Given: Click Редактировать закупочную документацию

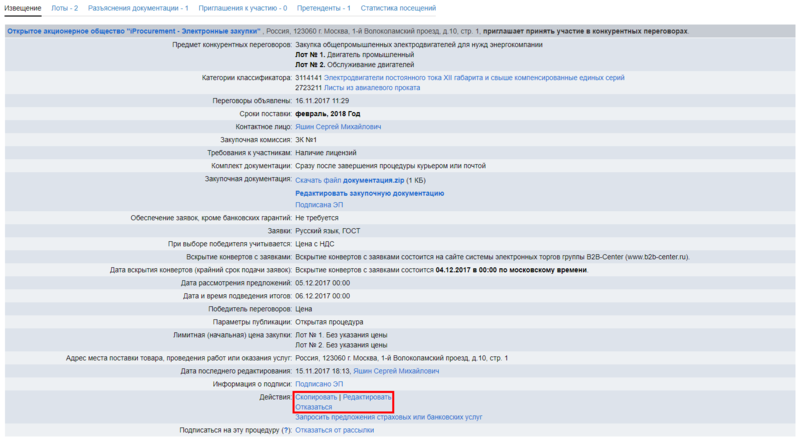Looking at the screenshot, I should tap(369, 193).
